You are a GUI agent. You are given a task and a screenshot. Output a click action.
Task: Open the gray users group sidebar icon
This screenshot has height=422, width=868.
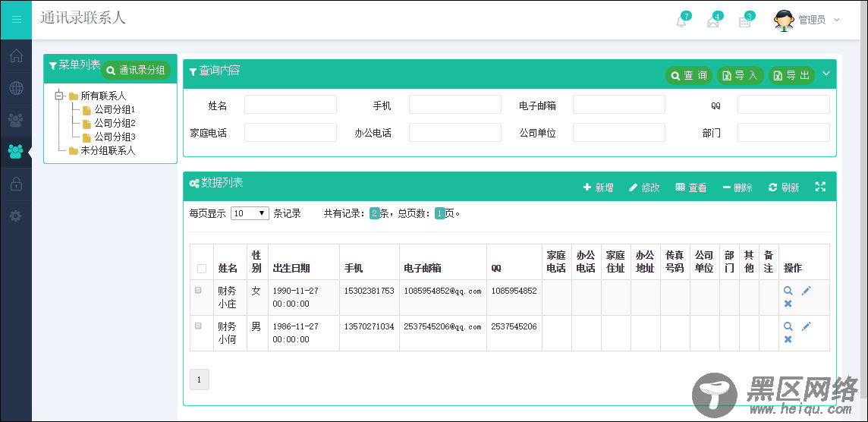[x=16, y=120]
